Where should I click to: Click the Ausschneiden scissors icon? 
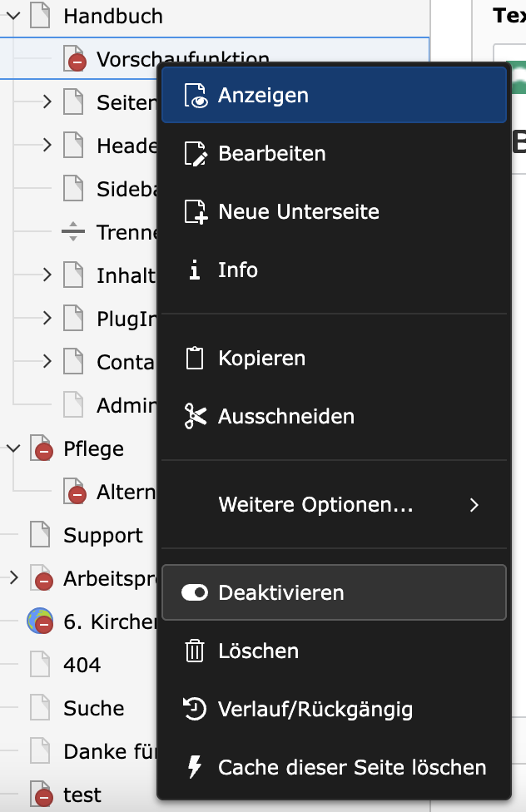196,416
